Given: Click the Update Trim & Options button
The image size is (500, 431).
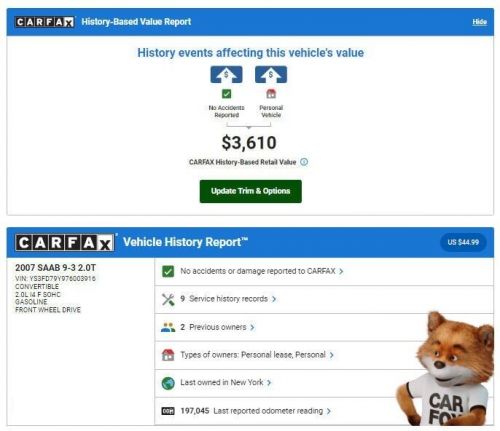Looking at the screenshot, I should tap(251, 191).
